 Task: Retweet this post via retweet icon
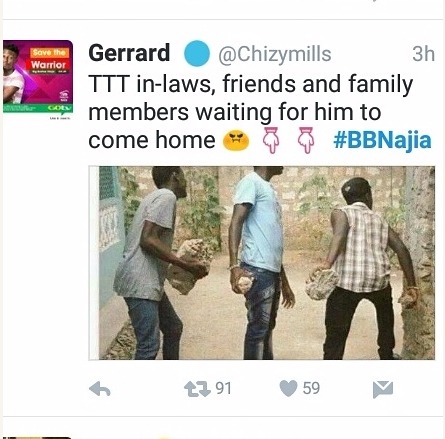[x=197, y=389]
